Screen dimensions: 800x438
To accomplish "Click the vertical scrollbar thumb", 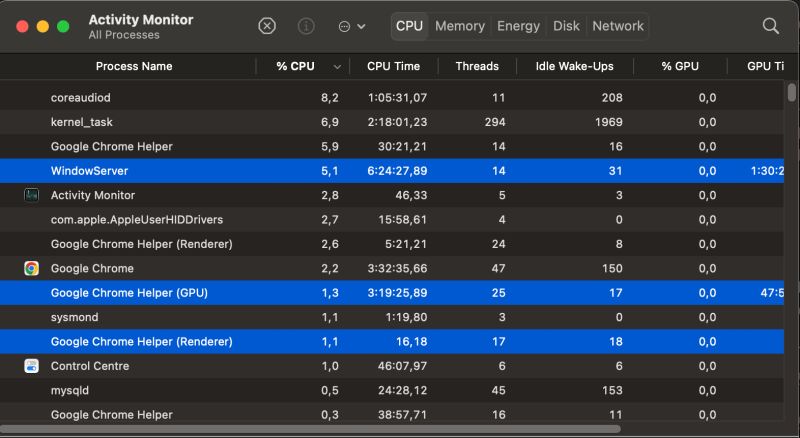I will coord(791,92).
